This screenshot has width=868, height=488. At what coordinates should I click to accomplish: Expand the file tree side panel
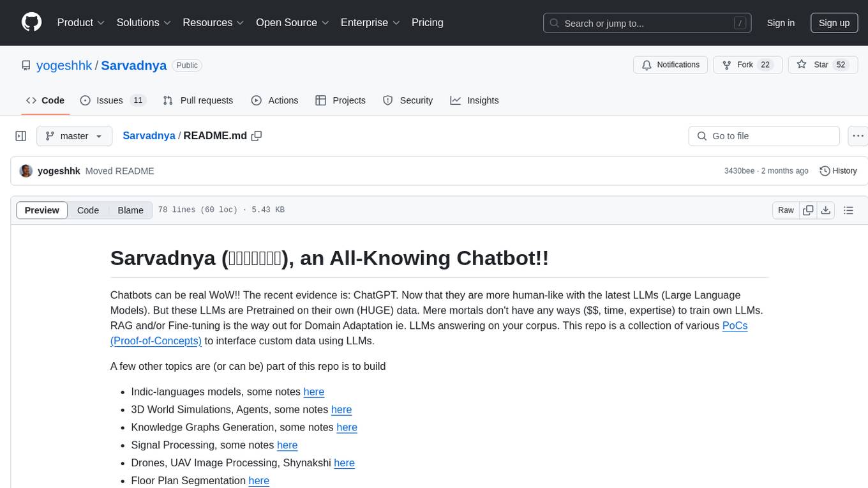(21, 136)
